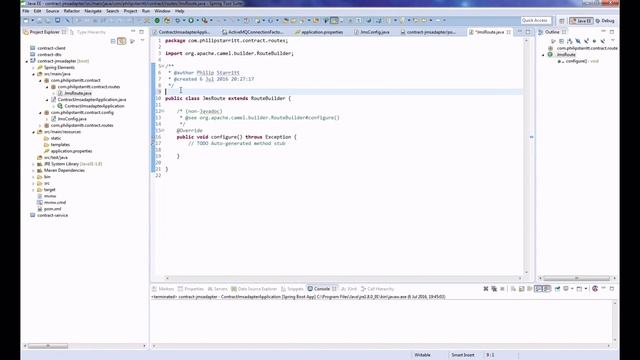The image size is (640, 360).
Task: Expand the target folder
Action: point(33,190)
